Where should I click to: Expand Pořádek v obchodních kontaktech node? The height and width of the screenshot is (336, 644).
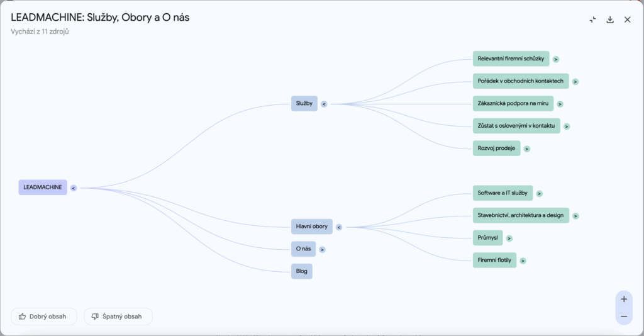click(575, 82)
